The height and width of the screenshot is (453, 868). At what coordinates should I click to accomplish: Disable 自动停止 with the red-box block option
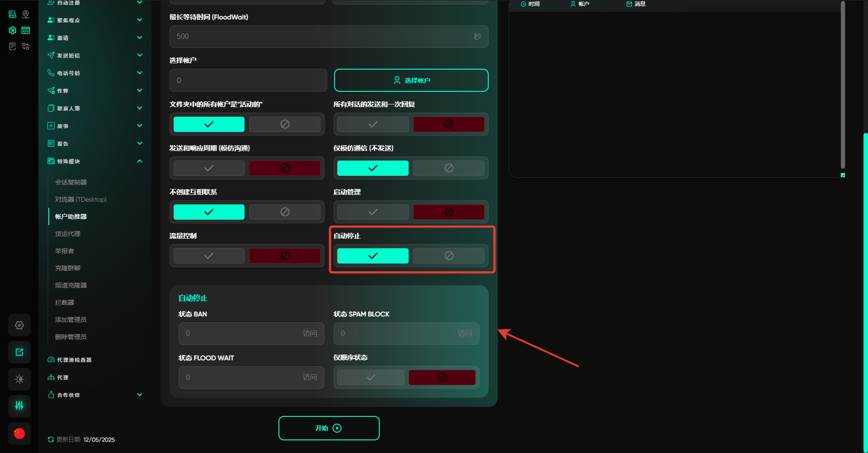pos(448,256)
